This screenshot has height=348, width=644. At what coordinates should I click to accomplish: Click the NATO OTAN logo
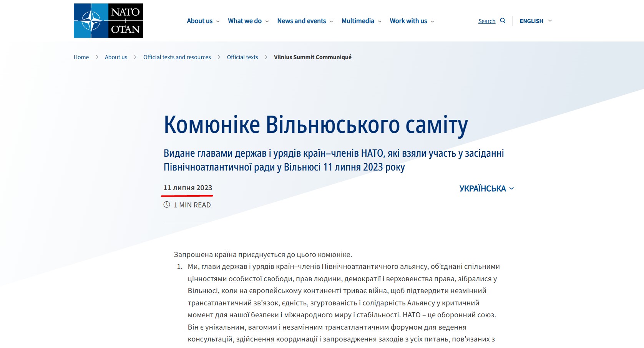(x=108, y=21)
